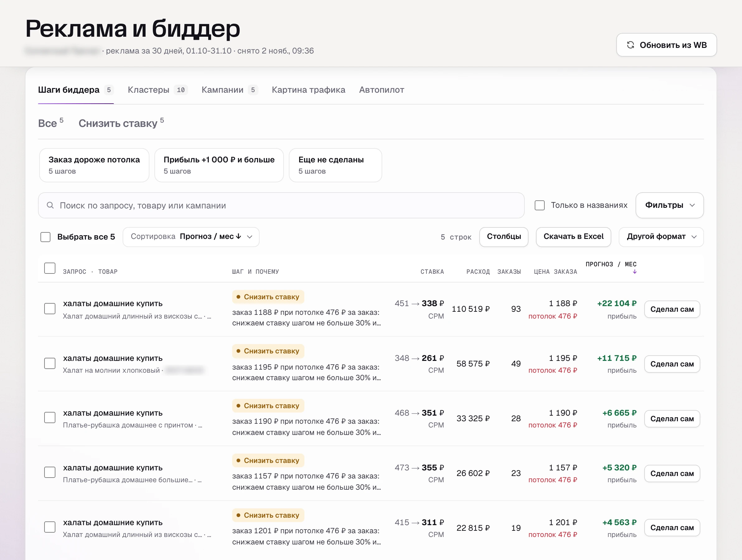The width and height of the screenshot is (742, 560).
Task: Open the Кампании tab
Action: pyautogui.click(x=229, y=90)
